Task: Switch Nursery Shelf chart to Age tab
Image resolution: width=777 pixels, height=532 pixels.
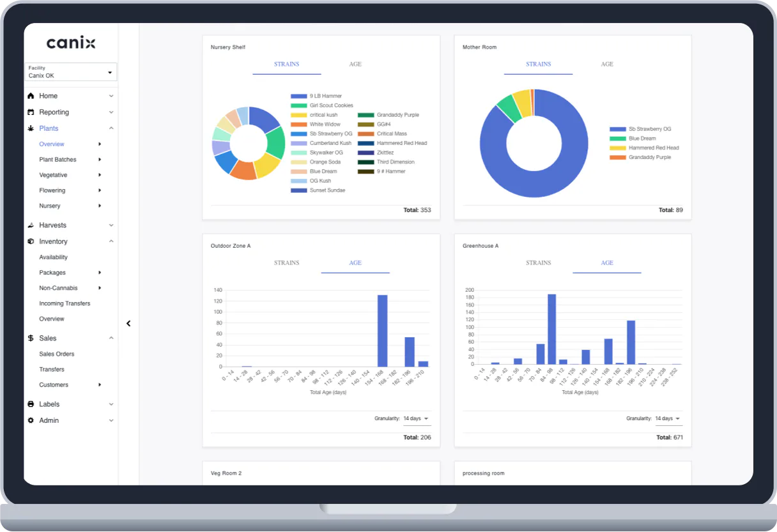Action: (x=355, y=65)
